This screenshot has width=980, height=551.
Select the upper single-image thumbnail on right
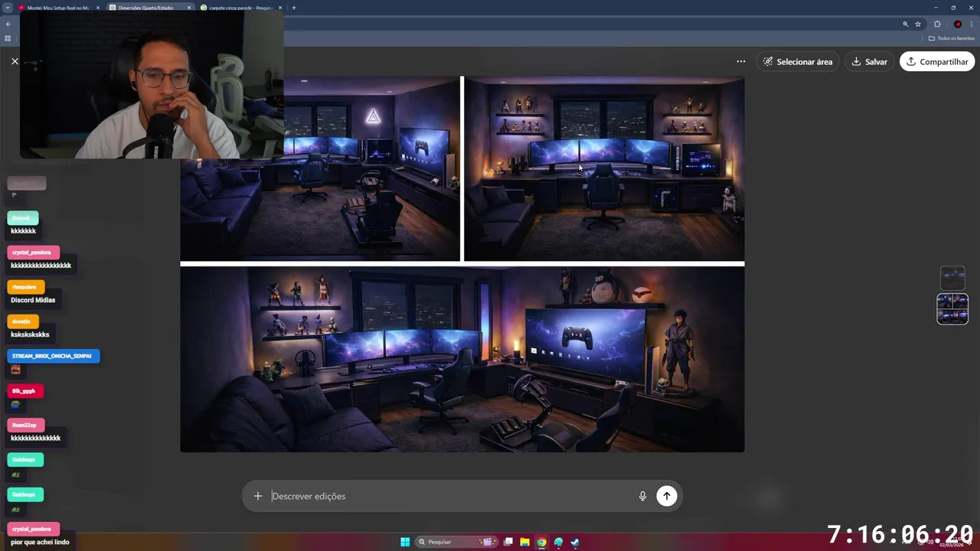(x=952, y=277)
